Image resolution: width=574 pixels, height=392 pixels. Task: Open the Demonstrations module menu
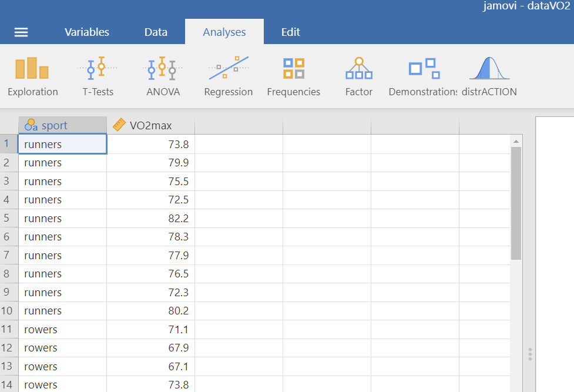coord(423,76)
